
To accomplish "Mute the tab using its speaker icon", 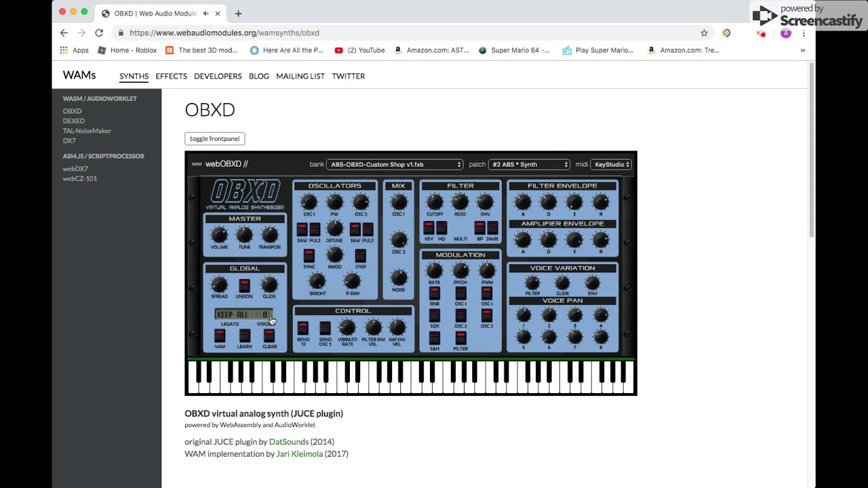I will pos(205,14).
